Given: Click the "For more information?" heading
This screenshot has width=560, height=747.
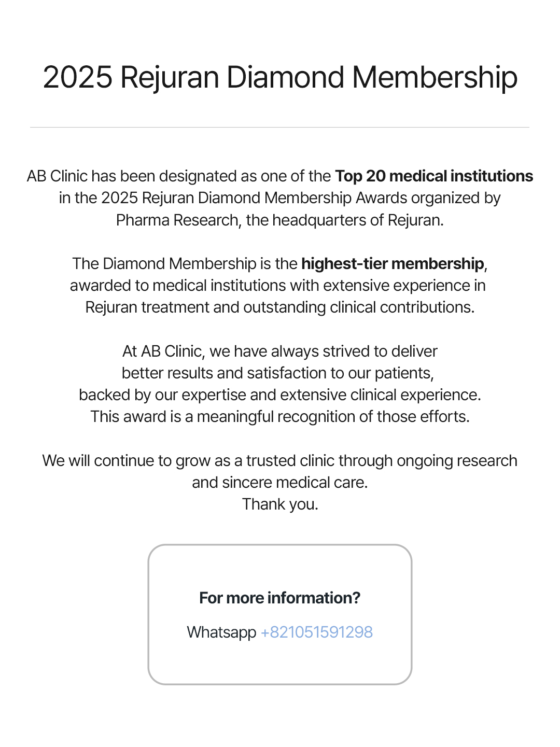Looking at the screenshot, I should coord(279,598).
